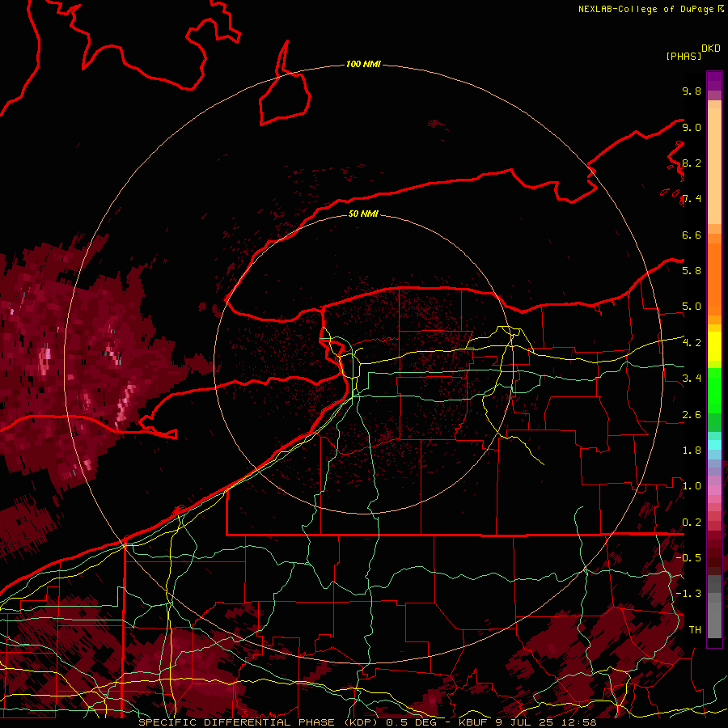Pick the yellow band on the color scale

pos(714,346)
